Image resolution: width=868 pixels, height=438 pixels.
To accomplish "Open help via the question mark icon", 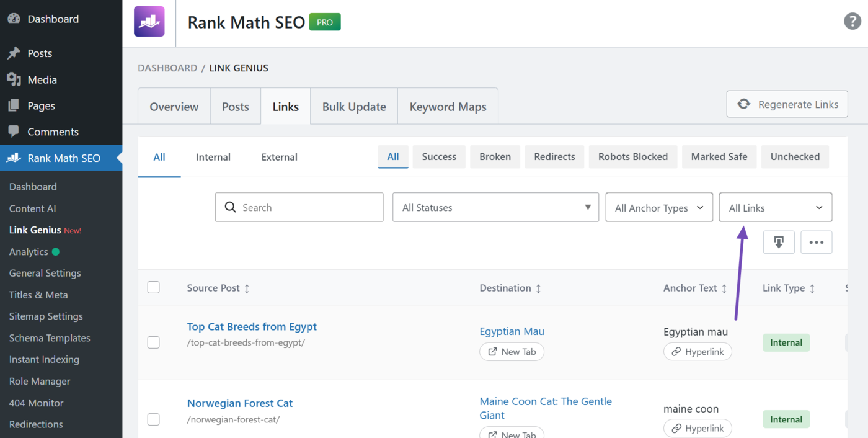I will pyautogui.click(x=852, y=20).
